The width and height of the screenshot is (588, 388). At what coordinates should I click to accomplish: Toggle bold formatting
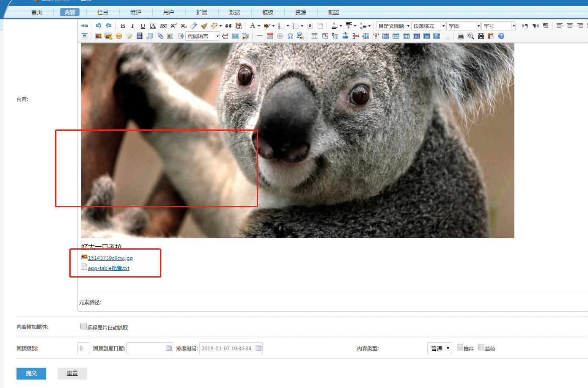point(123,26)
